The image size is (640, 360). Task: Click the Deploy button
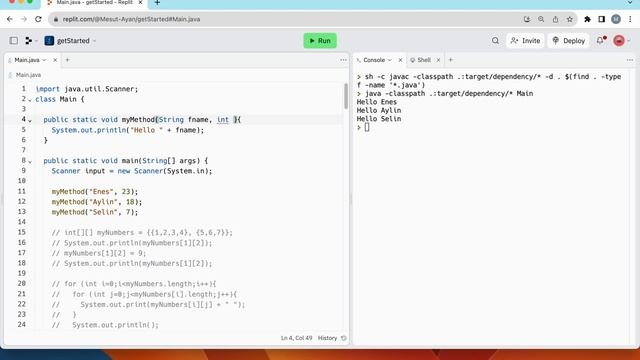(x=568, y=41)
